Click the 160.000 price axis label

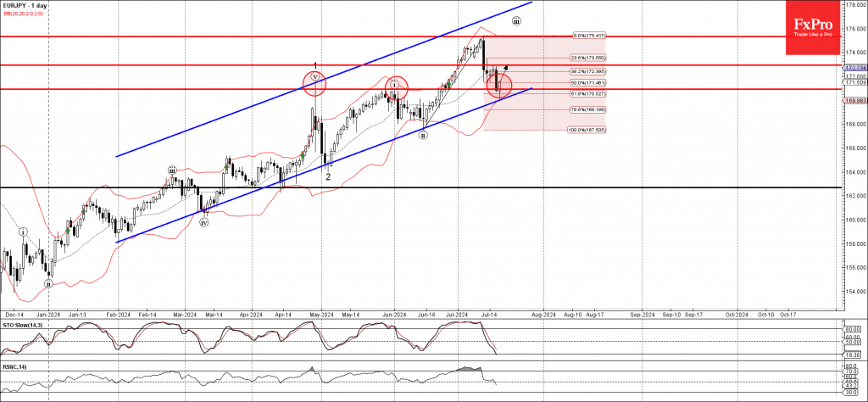[854, 220]
